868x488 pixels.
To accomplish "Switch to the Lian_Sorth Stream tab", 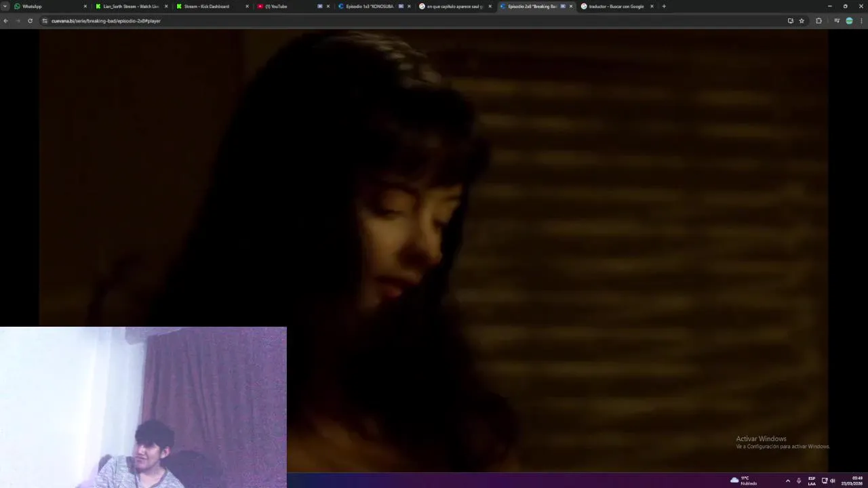I will pos(130,6).
